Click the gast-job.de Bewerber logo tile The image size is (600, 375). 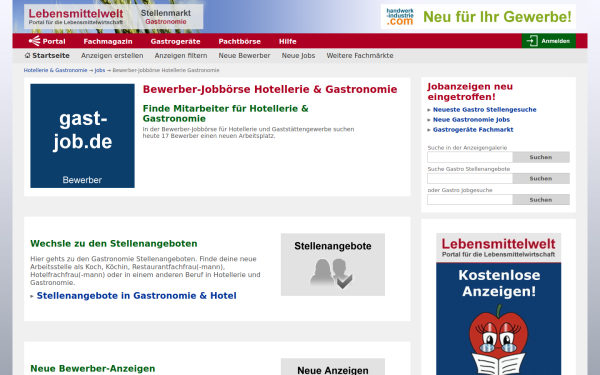pyautogui.click(x=82, y=136)
